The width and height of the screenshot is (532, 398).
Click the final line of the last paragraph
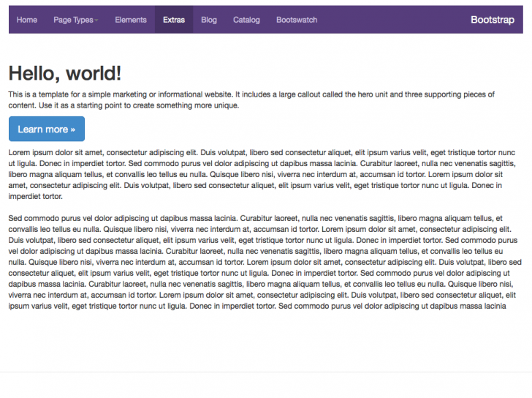(x=256, y=306)
